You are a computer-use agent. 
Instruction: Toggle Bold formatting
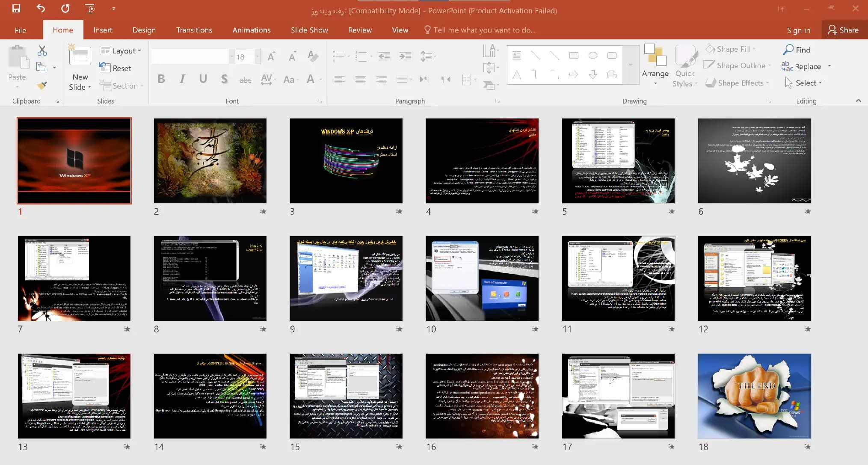pyautogui.click(x=161, y=79)
